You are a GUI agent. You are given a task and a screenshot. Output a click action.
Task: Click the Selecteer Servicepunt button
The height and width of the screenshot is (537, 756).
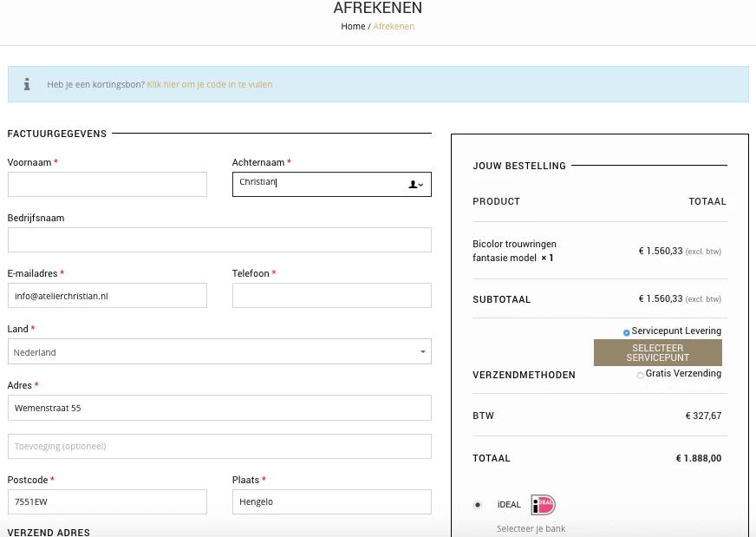tap(658, 353)
